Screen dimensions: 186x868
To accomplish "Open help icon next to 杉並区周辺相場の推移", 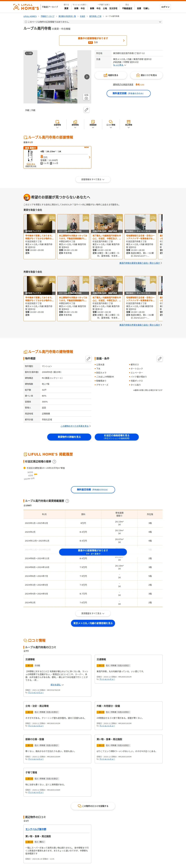I will click(x=54, y=462).
